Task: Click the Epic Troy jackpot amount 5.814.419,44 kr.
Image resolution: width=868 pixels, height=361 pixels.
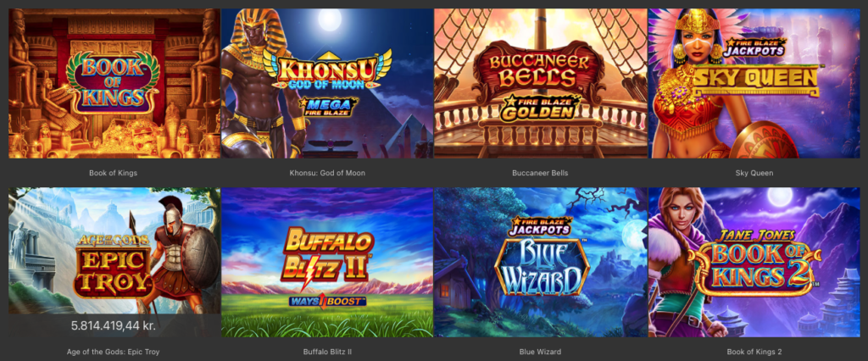Action: coord(113,325)
